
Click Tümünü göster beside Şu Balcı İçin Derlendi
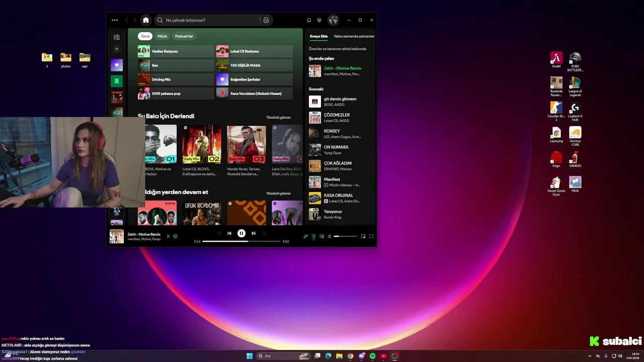(278, 117)
